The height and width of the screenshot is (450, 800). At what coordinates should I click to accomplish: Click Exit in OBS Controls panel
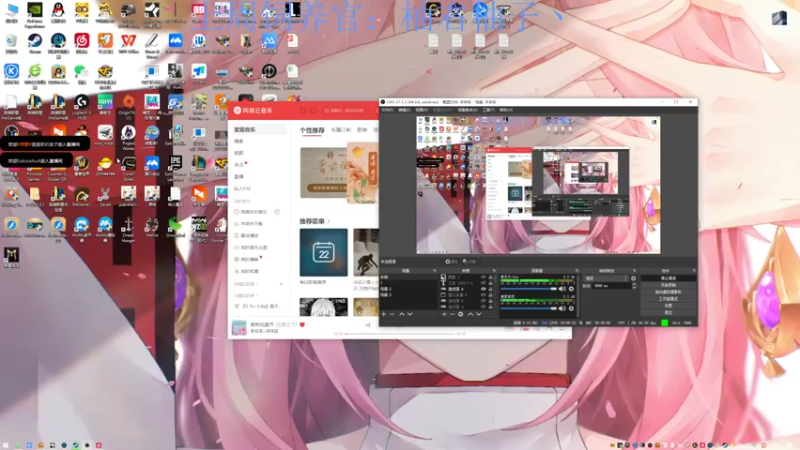click(x=668, y=312)
